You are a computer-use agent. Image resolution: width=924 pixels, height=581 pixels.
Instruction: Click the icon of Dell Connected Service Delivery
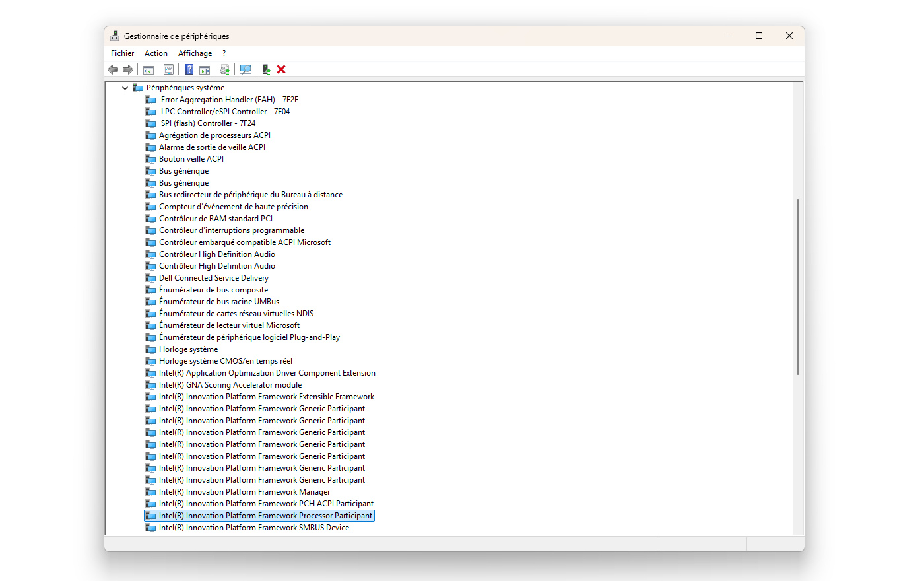(150, 278)
